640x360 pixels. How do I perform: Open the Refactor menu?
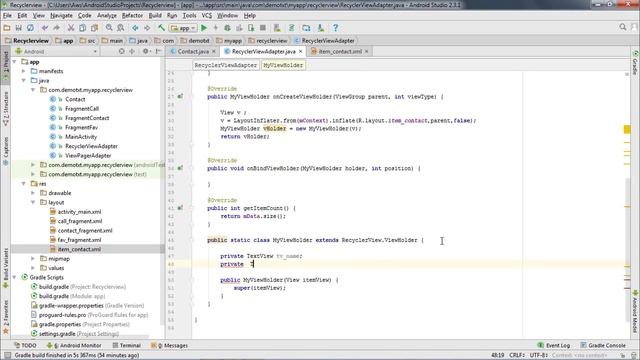132,16
